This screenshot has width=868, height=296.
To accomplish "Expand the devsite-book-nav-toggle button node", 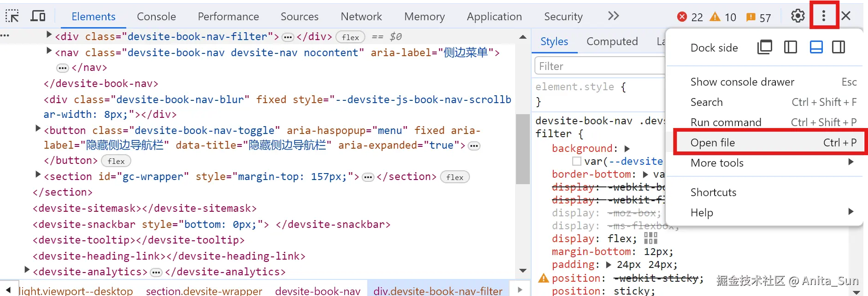I will point(38,128).
